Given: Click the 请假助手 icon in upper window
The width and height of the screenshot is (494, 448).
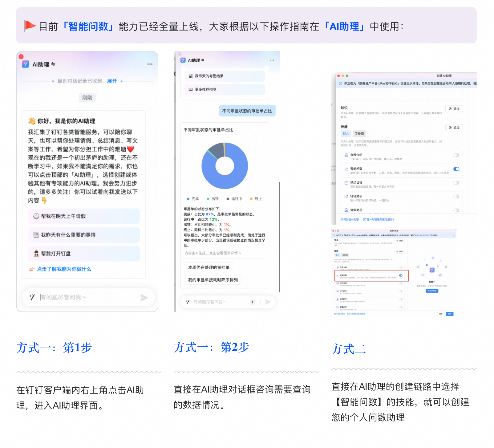Looking at the screenshot, I should tap(346, 210).
